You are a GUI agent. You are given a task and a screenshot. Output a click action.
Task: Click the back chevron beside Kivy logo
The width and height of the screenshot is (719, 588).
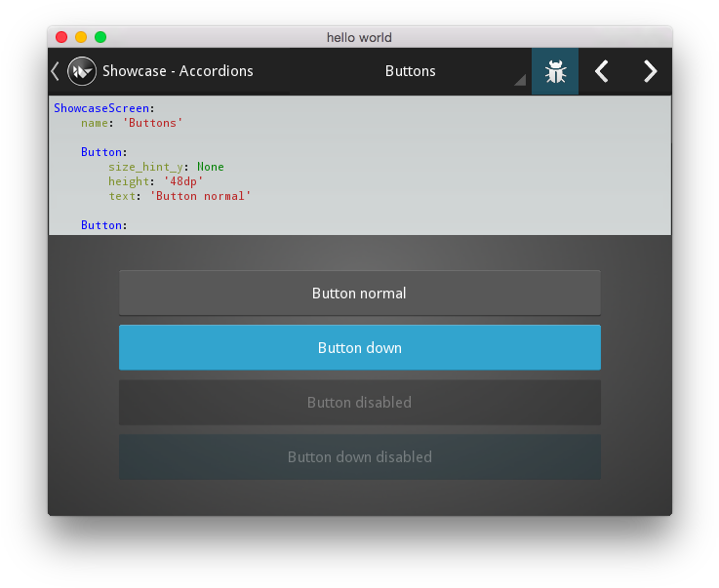click(56, 71)
